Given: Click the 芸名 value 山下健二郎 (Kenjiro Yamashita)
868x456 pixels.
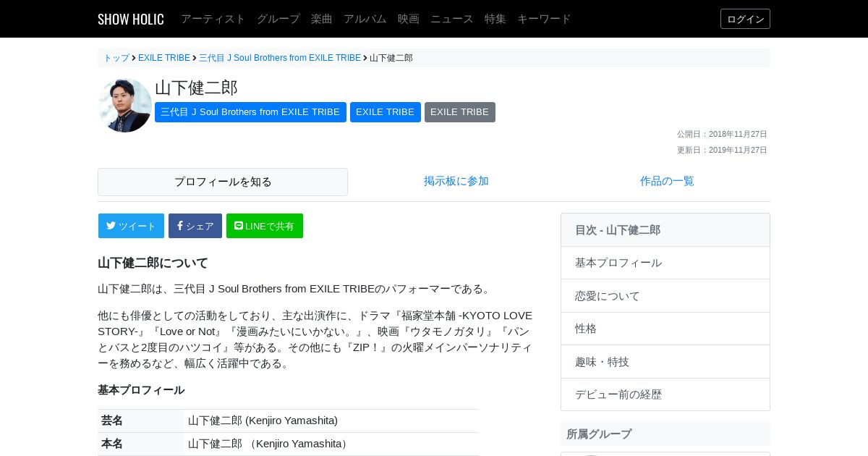Looking at the screenshot, I should [x=263, y=421].
